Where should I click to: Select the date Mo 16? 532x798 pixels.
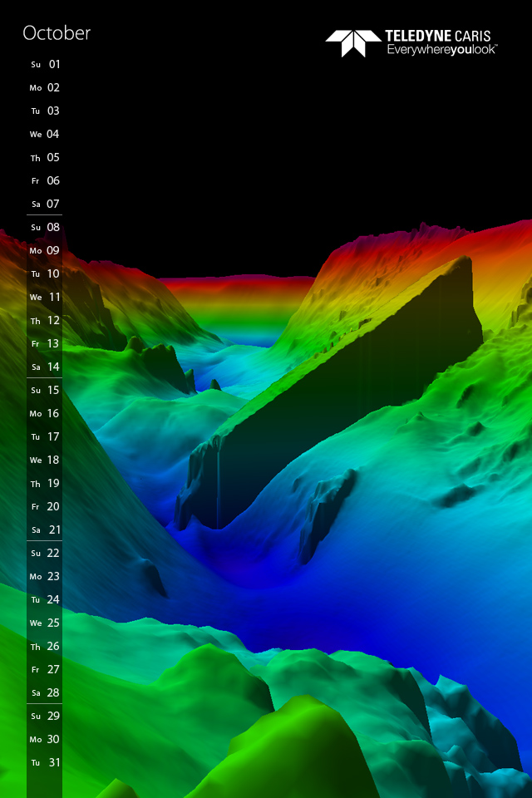pyautogui.click(x=45, y=413)
